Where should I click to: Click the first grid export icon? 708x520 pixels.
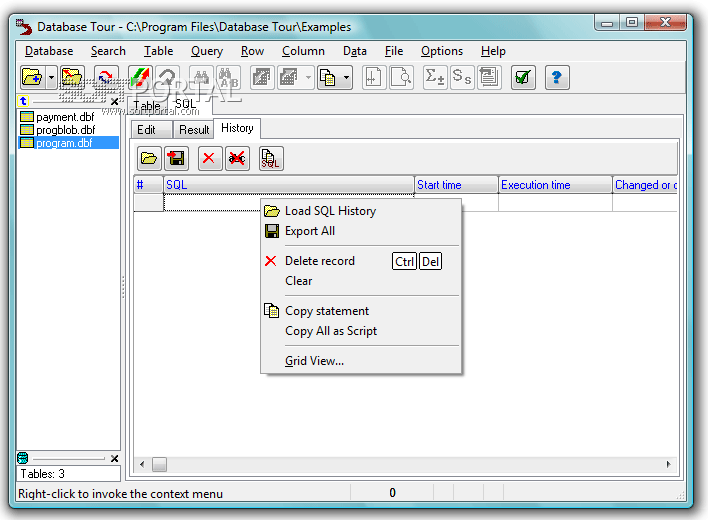click(262, 78)
